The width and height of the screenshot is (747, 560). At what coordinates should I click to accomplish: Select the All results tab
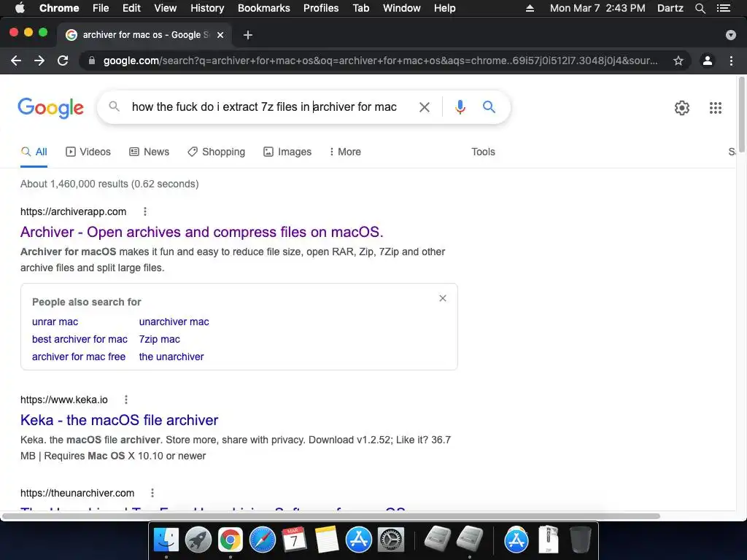pyautogui.click(x=34, y=152)
